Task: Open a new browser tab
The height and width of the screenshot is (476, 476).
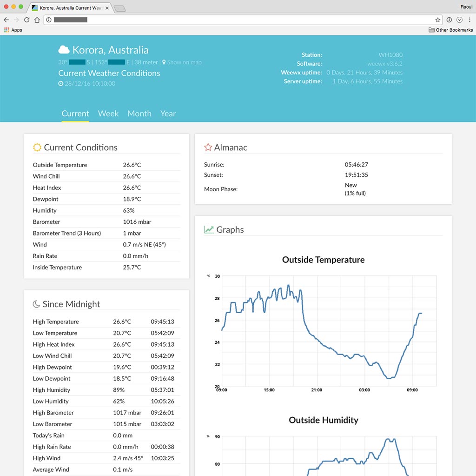Action: (119, 8)
